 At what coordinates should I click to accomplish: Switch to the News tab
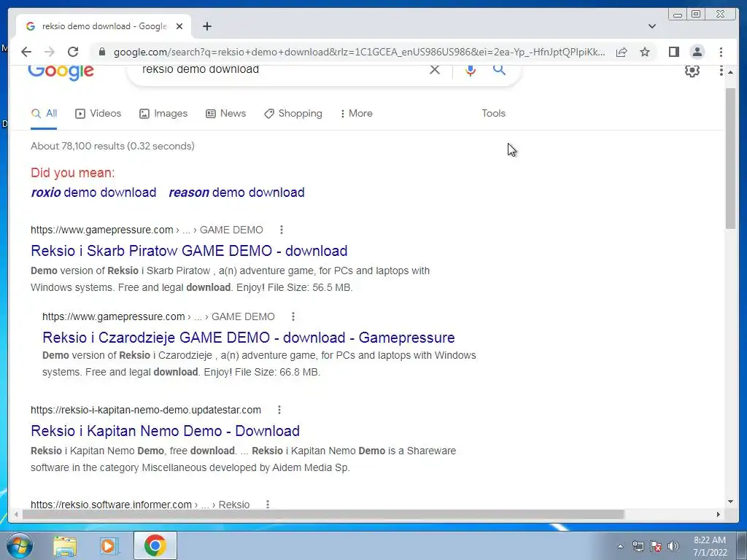pos(226,113)
